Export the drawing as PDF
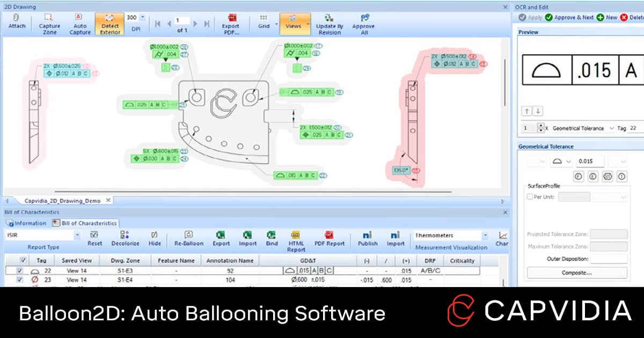The height and width of the screenshot is (338, 644). [231, 24]
